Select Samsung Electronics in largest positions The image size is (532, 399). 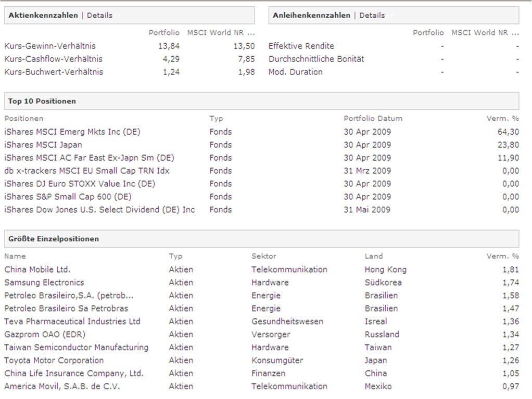click(x=44, y=282)
